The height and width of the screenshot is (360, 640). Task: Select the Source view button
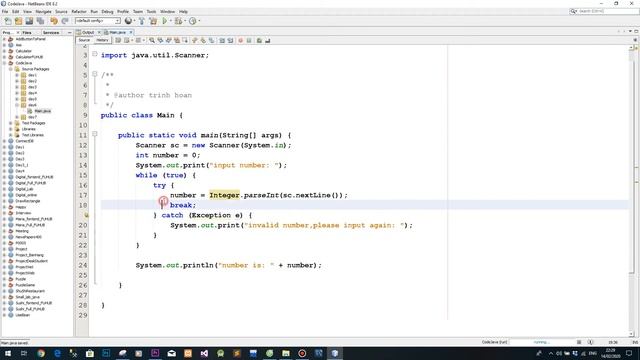[84, 40]
